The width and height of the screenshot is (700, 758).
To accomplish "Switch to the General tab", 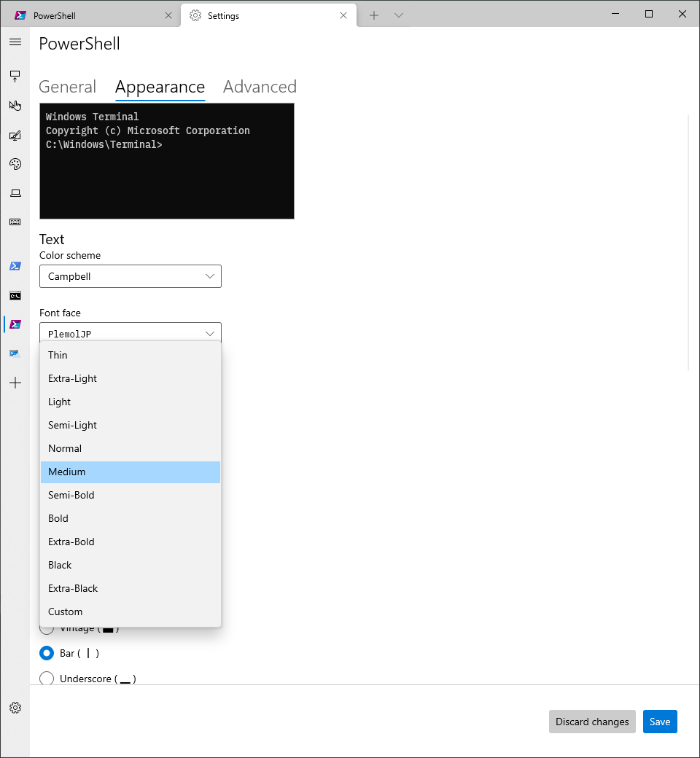I will 67,87.
